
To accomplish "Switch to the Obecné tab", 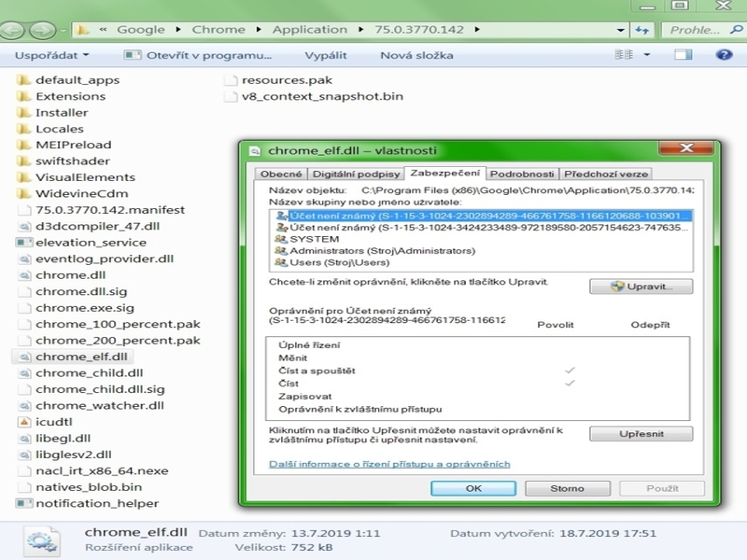I will [281, 174].
